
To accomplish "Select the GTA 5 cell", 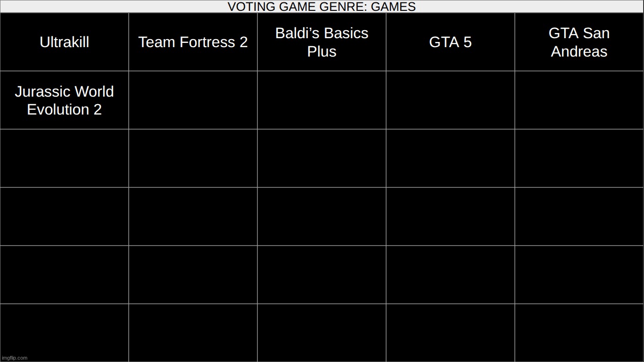I will 450,42.
